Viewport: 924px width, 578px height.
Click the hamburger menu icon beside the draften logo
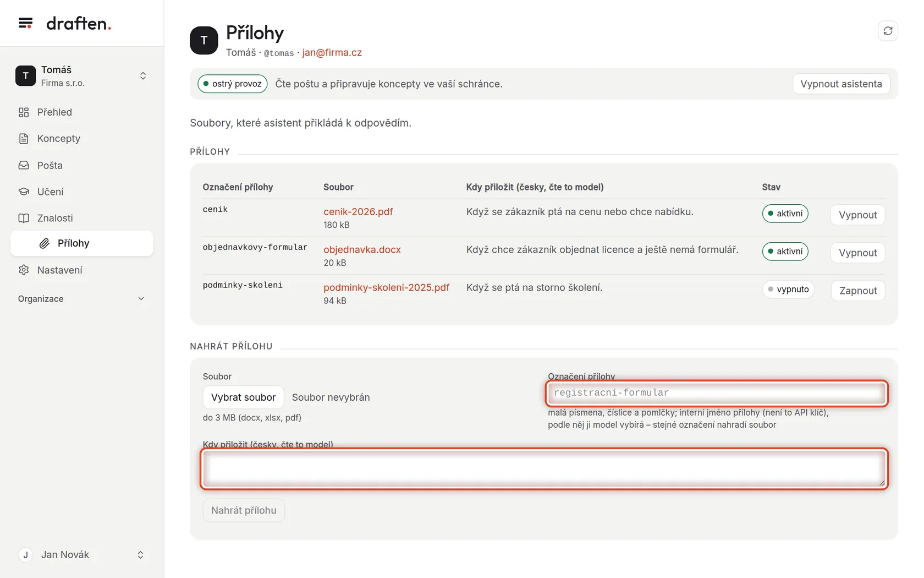pyautogui.click(x=25, y=23)
